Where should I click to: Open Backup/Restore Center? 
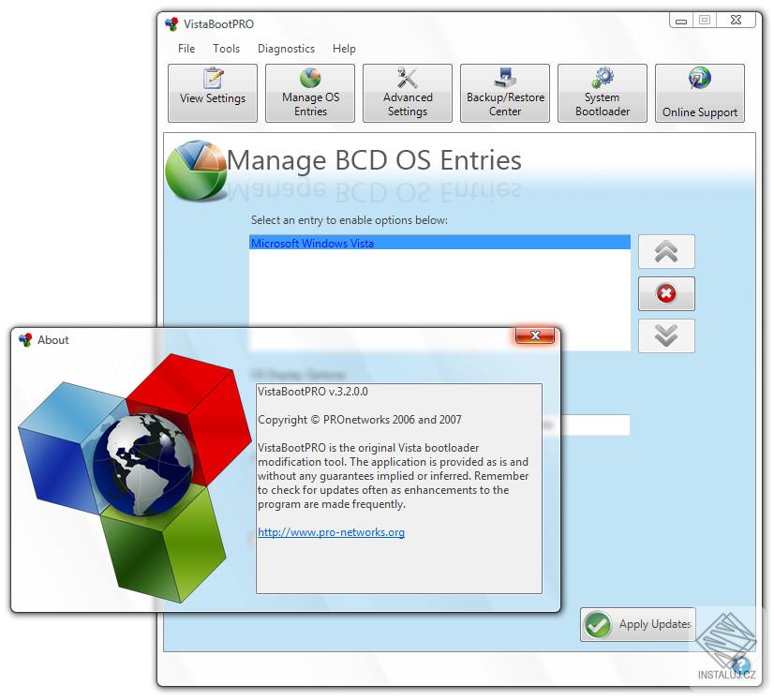click(505, 93)
